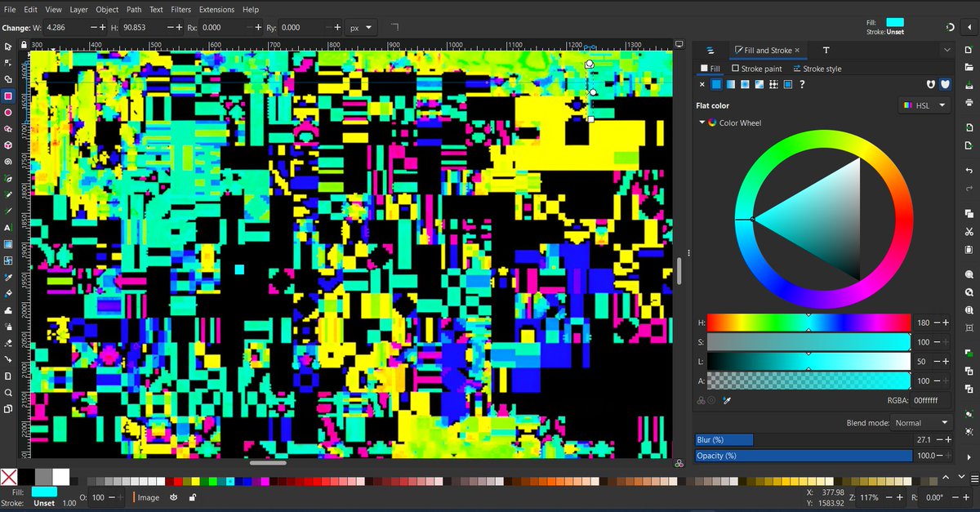Click the Import icon
This screenshot has width=980, height=512.
(x=969, y=128)
